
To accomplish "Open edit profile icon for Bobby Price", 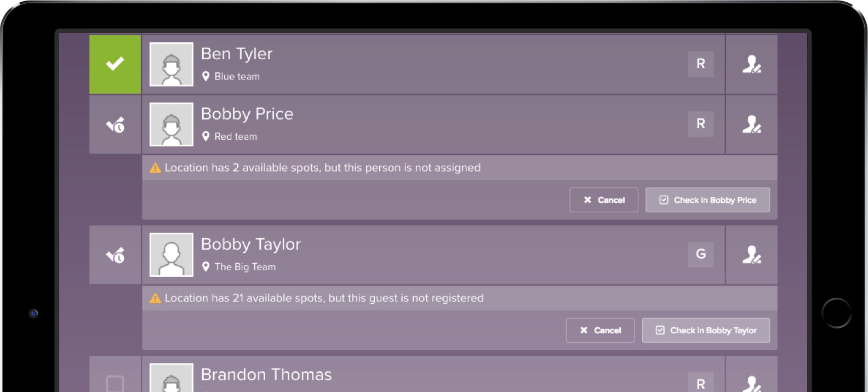I will [x=751, y=124].
